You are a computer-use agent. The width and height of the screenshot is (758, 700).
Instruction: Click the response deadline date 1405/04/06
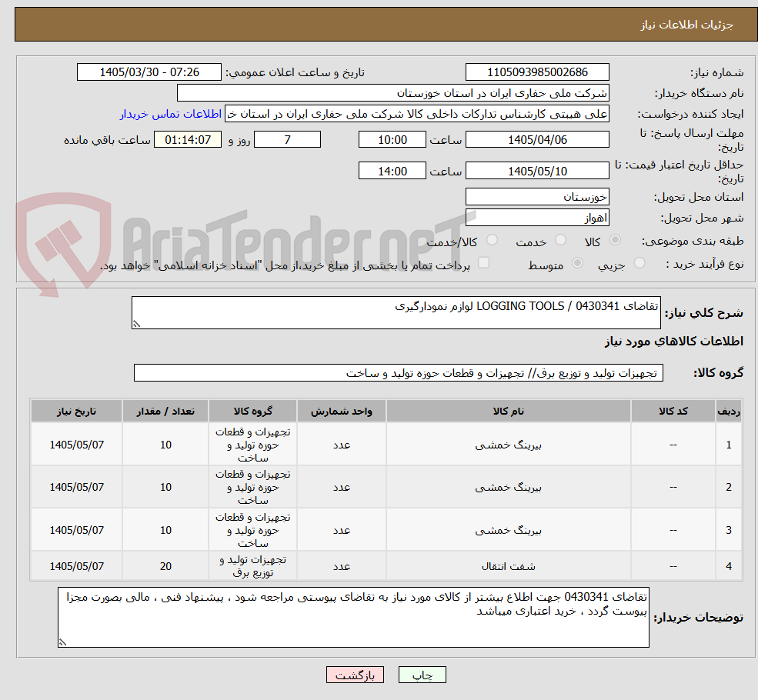[x=537, y=140]
